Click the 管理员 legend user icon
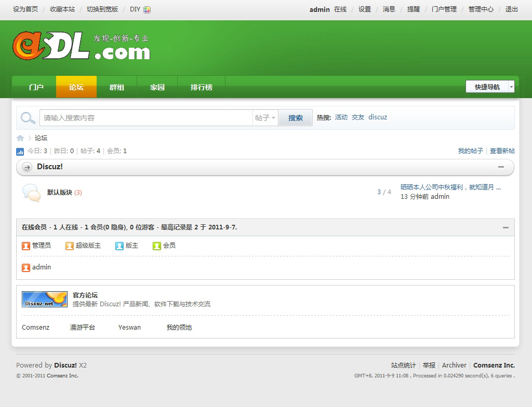532x407 pixels. (x=26, y=246)
